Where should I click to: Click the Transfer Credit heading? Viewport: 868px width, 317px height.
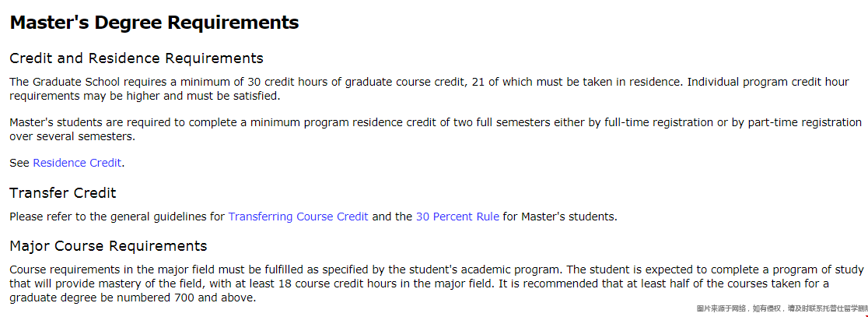[63, 193]
